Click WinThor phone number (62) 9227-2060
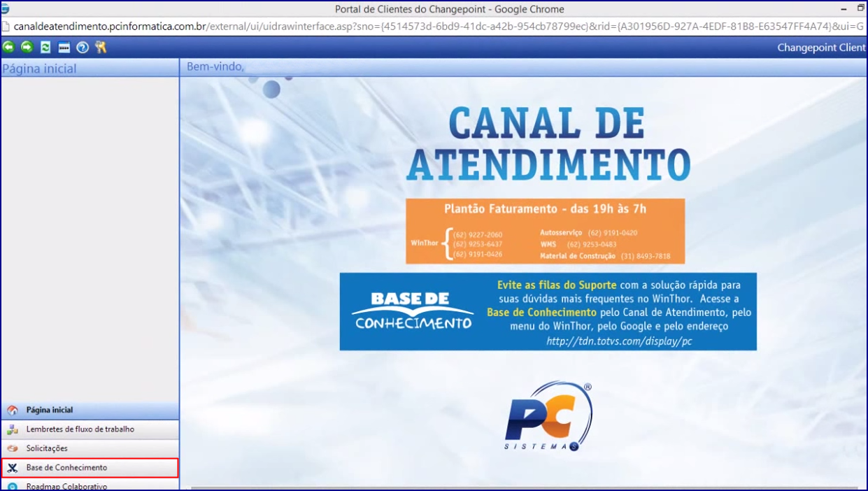This screenshot has width=868, height=491. coord(478,235)
